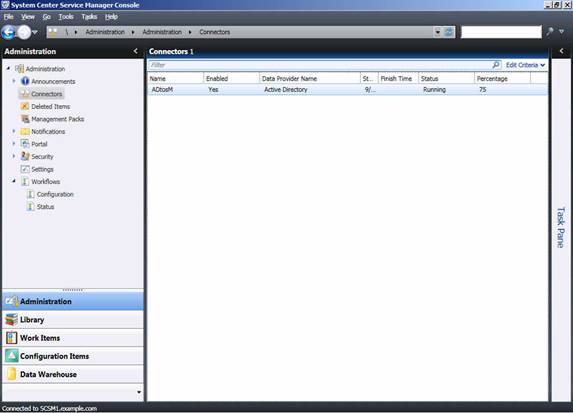Screen dimensions: 573x413
Task: Sort by the Status column header
Action: tap(446, 79)
